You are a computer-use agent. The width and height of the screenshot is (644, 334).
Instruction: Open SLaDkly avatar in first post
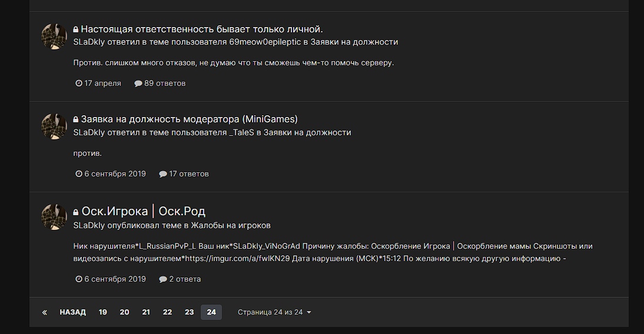coord(54,36)
